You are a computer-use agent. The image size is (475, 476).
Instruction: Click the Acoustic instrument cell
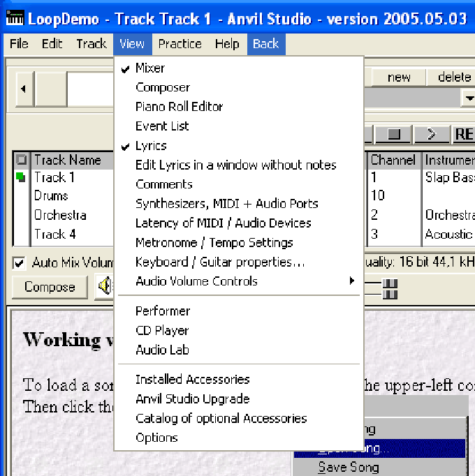[449, 234]
